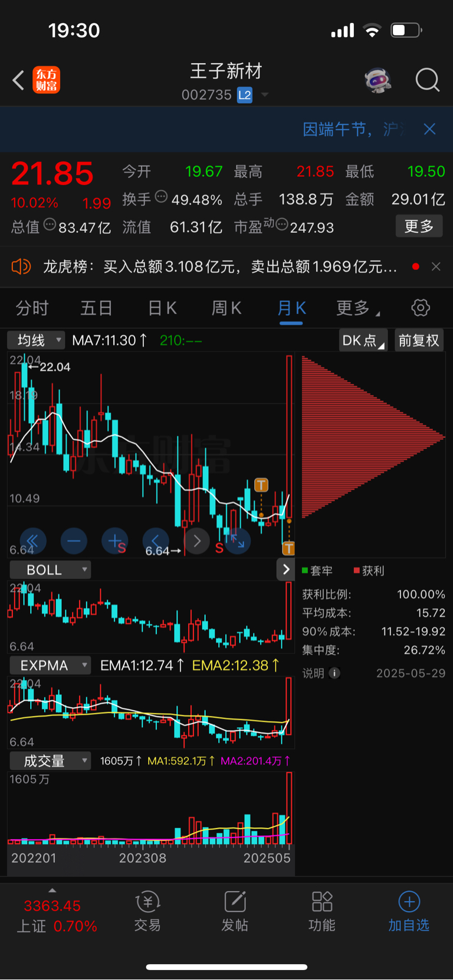
Task: Open the 成交量 indicator dropdown
Action: [50, 761]
